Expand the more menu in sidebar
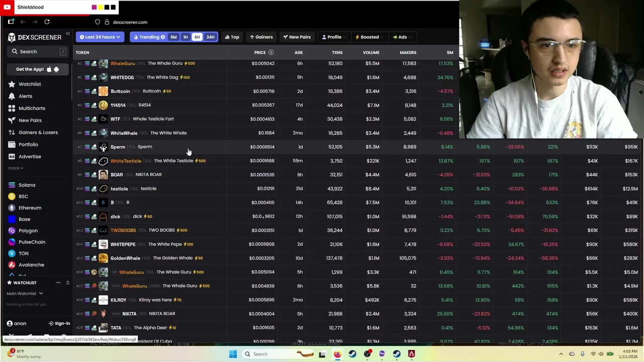Image resolution: width=644 pixels, height=362 pixels. pos(16,168)
